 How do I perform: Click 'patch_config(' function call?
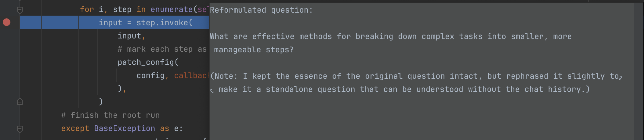148,62
